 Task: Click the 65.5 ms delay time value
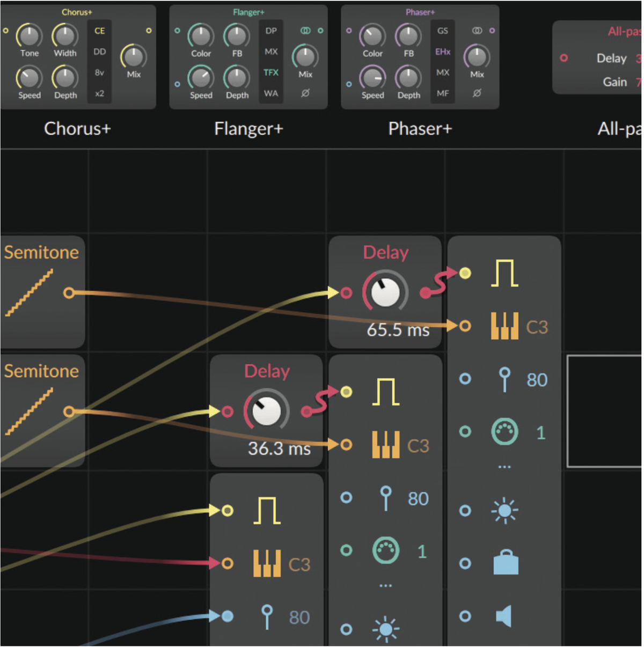click(398, 330)
